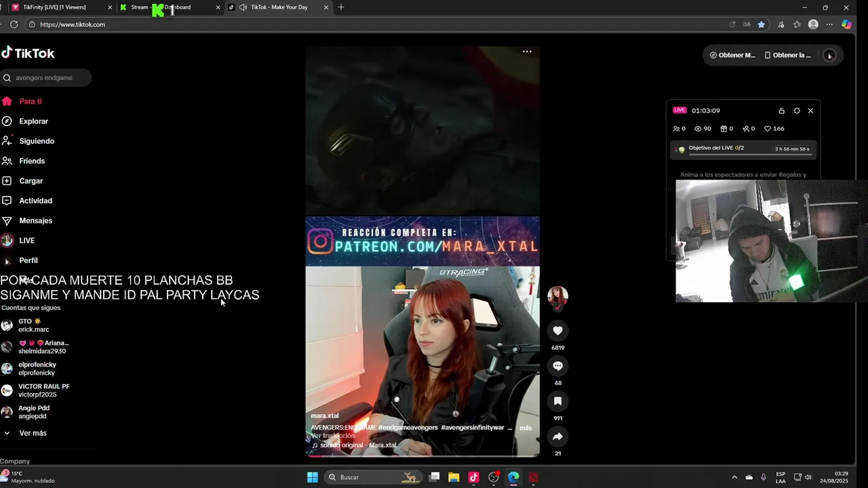Open the Friends page
Viewport: 868px width, 488px height.
pos(32,161)
